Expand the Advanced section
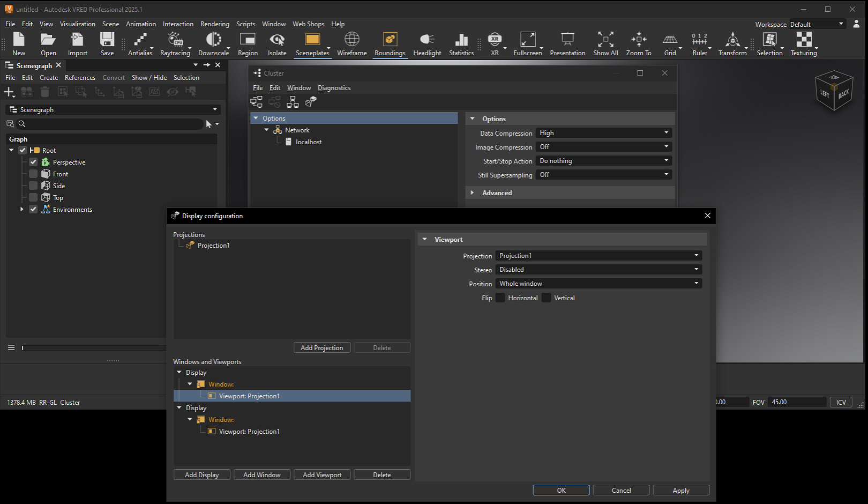 tap(497, 193)
